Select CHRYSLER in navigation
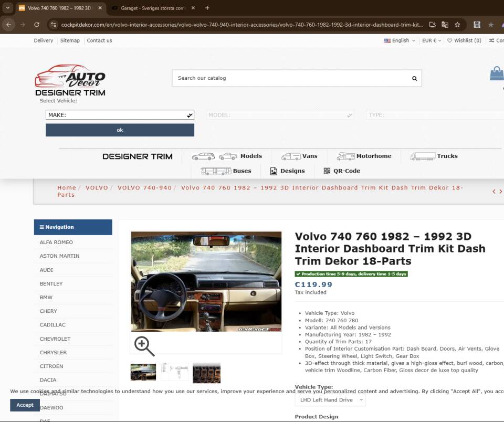Screen dimensions: 504x422 54,353
